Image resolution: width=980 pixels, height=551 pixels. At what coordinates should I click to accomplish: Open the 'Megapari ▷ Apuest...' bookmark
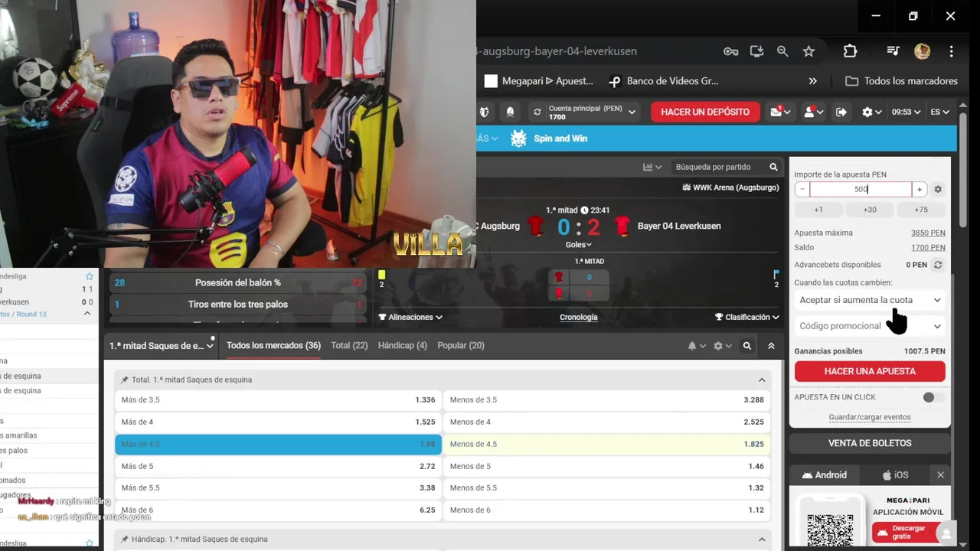[x=539, y=81]
